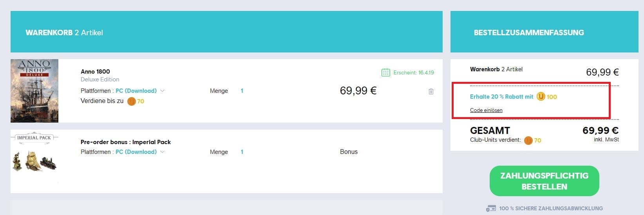Click the Code einlösen link
The height and width of the screenshot is (215, 644).
pos(486,110)
